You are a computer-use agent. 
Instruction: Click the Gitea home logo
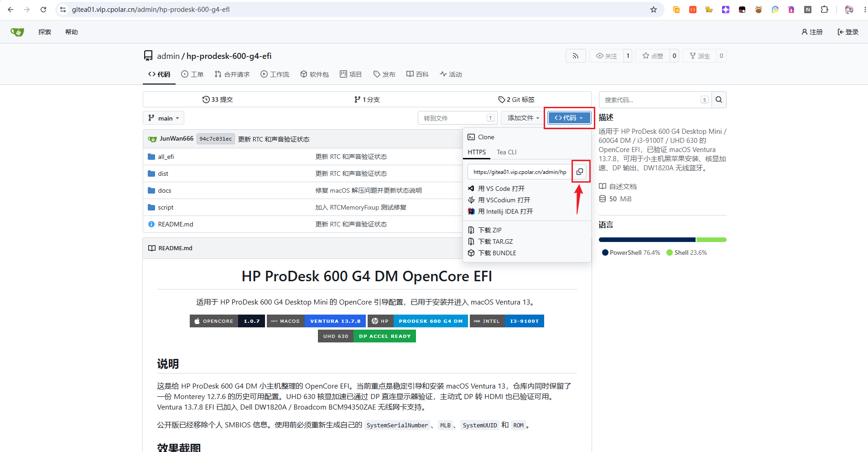pyautogui.click(x=17, y=32)
